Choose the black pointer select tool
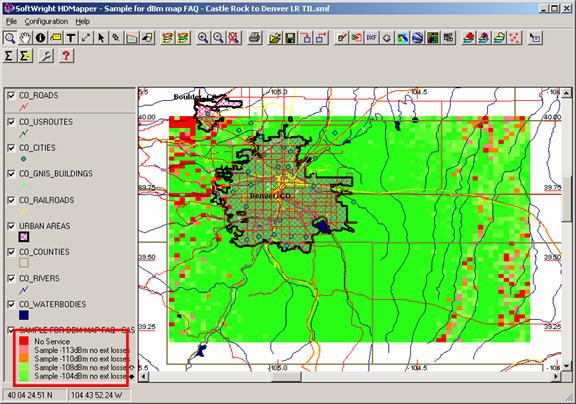The image size is (576, 404). [x=101, y=38]
